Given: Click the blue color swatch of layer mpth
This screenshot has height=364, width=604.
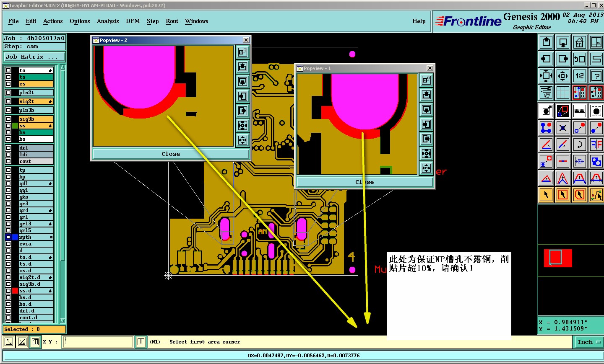Looking at the screenshot, I should [15, 237].
